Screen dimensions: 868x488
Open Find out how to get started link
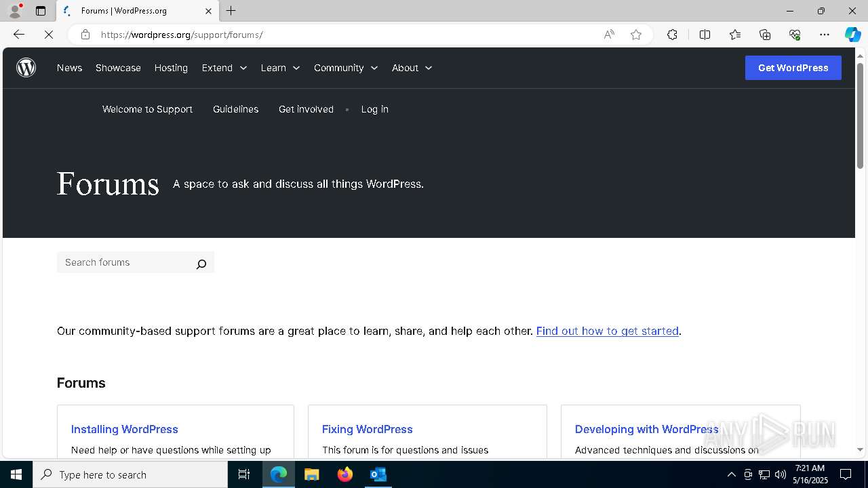click(607, 331)
